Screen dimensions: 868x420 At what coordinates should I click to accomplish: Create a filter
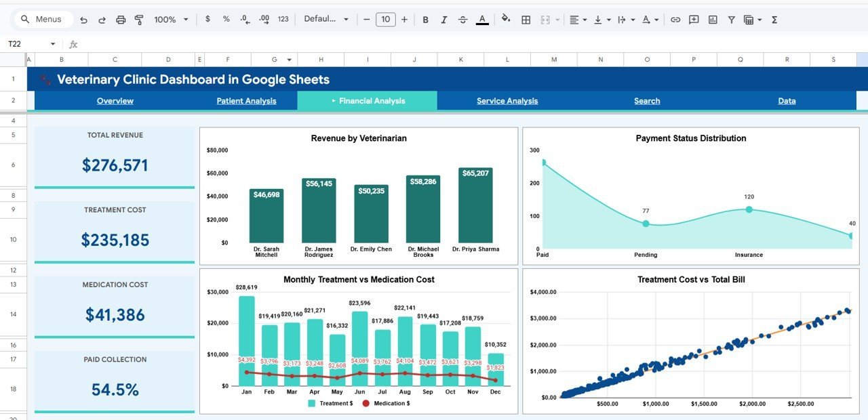[731, 19]
